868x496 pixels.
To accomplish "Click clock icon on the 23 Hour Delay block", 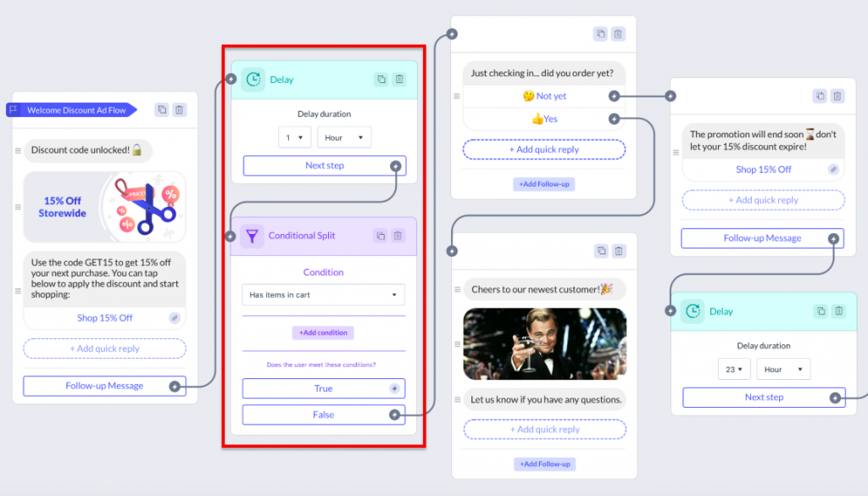I will 693,311.
